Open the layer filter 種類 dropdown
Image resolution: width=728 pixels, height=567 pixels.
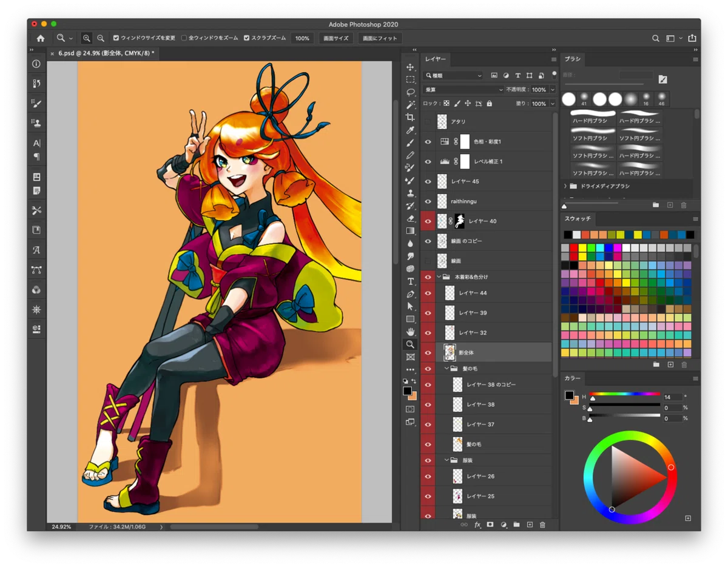coord(453,76)
